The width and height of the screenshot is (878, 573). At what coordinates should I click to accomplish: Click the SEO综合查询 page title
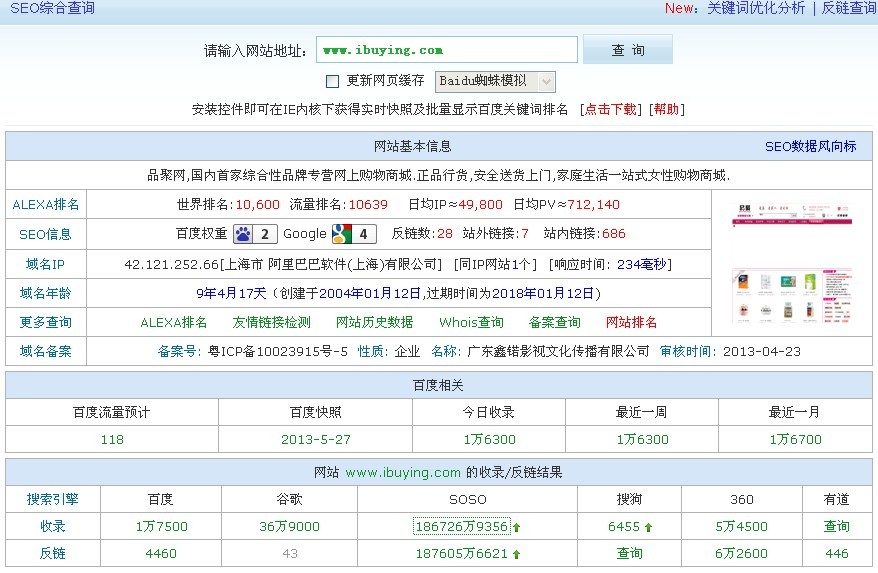click(x=53, y=8)
